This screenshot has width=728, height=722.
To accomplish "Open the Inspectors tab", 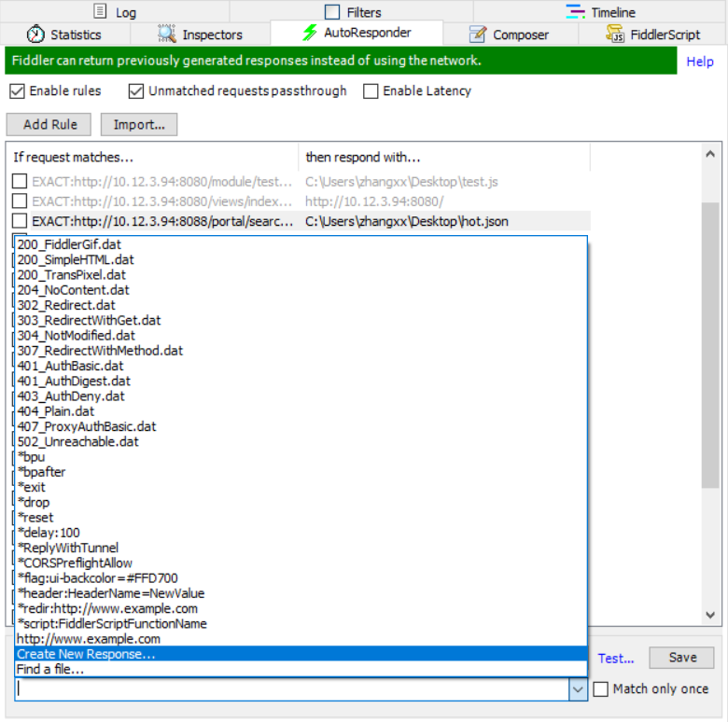I will (x=200, y=35).
